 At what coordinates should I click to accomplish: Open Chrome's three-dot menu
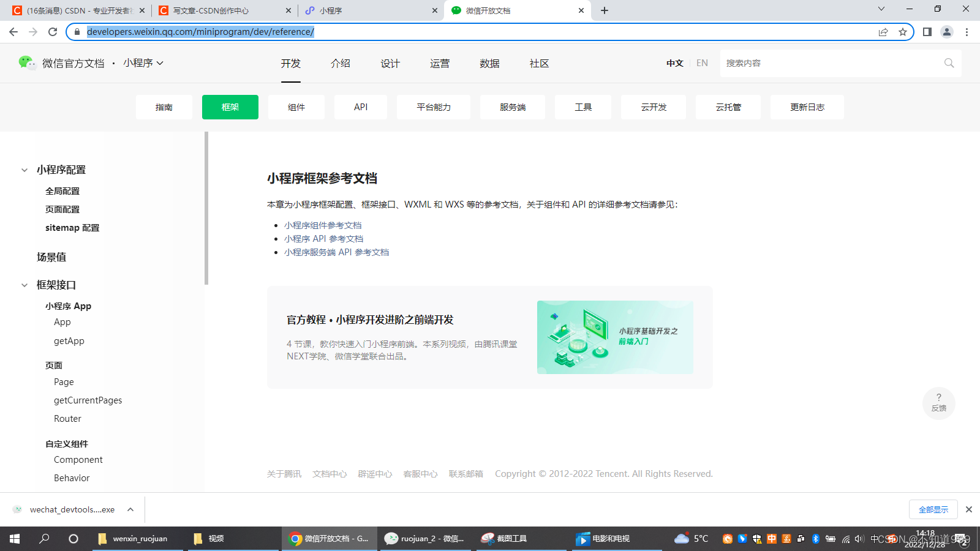pyautogui.click(x=967, y=32)
